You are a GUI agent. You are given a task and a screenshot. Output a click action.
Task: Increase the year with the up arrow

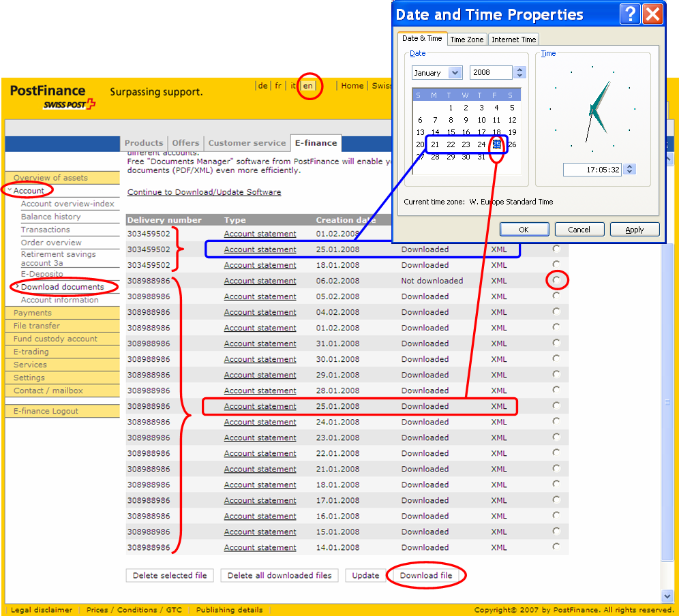click(519, 70)
